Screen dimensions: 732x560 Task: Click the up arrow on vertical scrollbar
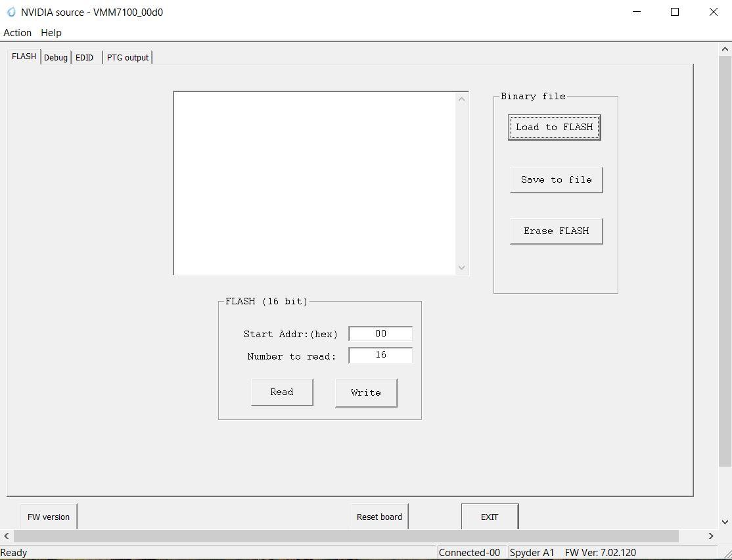pos(723,48)
